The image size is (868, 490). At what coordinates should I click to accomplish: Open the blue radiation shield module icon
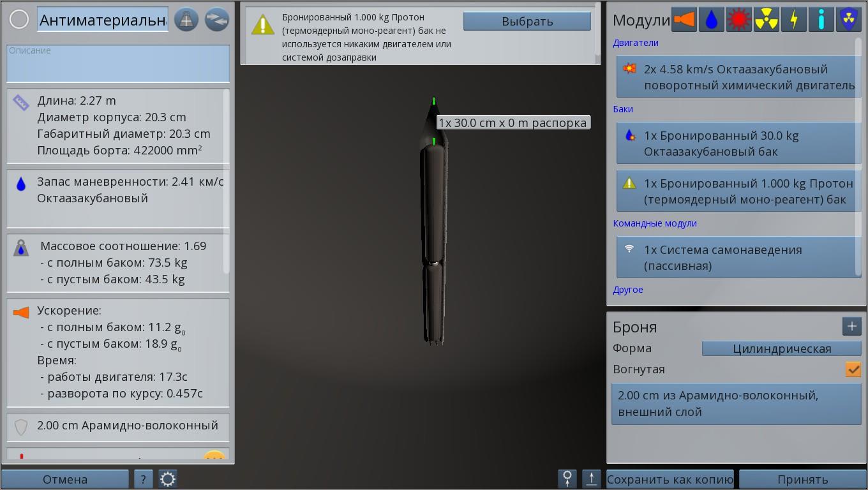tap(848, 20)
